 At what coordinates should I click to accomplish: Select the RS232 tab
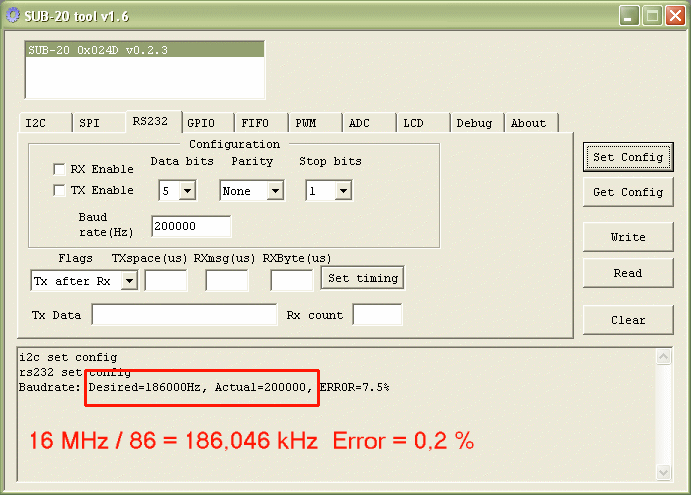[x=154, y=121]
